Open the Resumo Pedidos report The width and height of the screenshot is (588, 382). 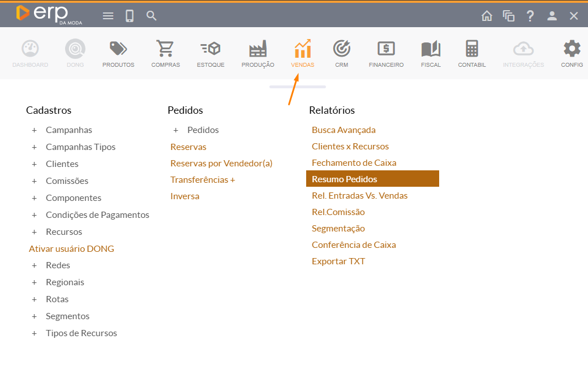tap(344, 179)
